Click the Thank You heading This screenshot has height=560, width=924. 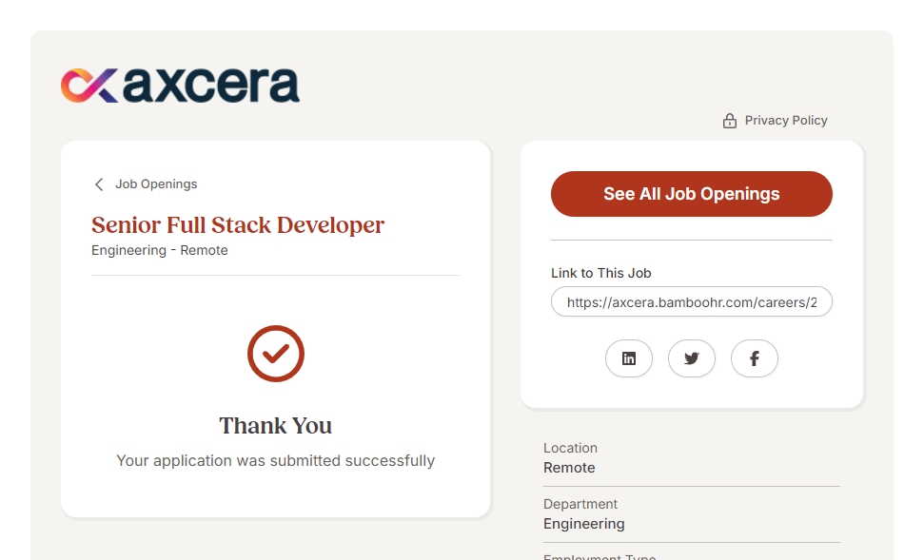coord(275,425)
